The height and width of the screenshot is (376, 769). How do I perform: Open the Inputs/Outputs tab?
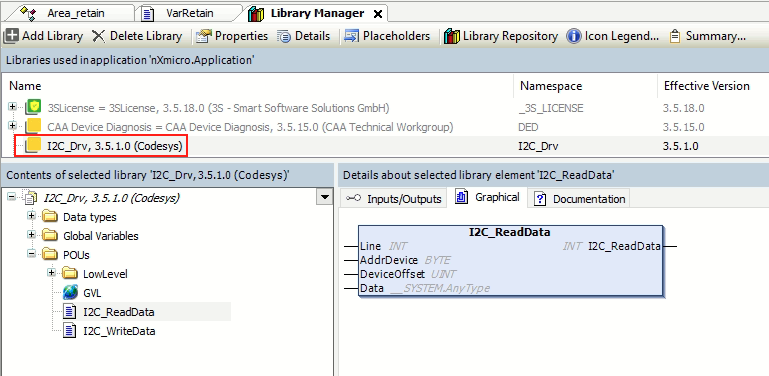click(394, 199)
